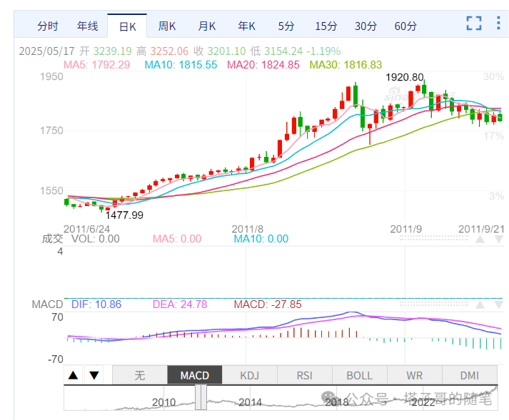The height and width of the screenshot is (420, 509).
Task: Click the grey down arrow in MACD panel
Action: (499, 304)
